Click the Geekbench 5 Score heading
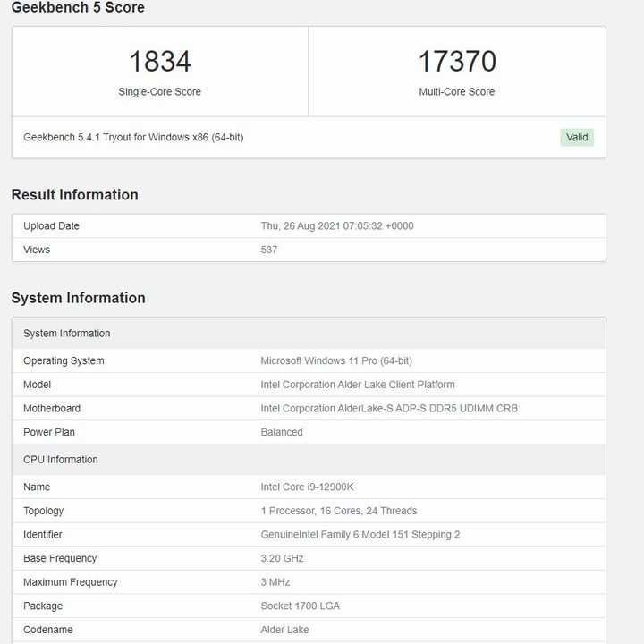 point(78,7)
